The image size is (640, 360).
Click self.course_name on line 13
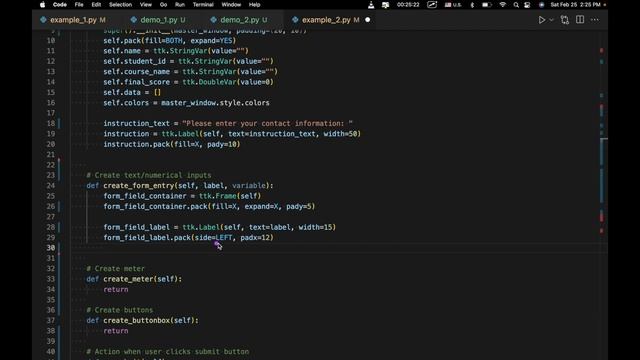pos(137,72)
